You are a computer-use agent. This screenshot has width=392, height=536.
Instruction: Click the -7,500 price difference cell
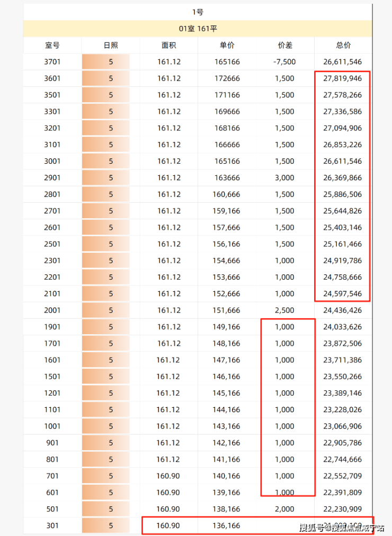[284, 62]
